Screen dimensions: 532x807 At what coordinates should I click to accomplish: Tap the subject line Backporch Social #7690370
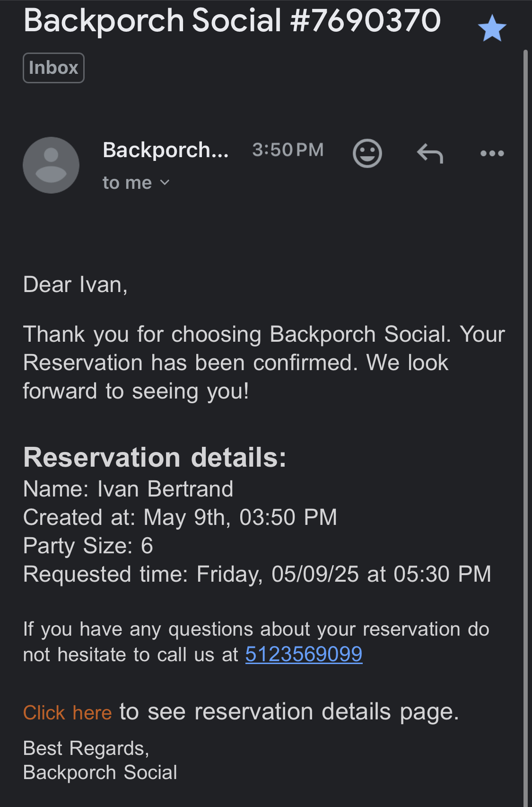[232, 21]
